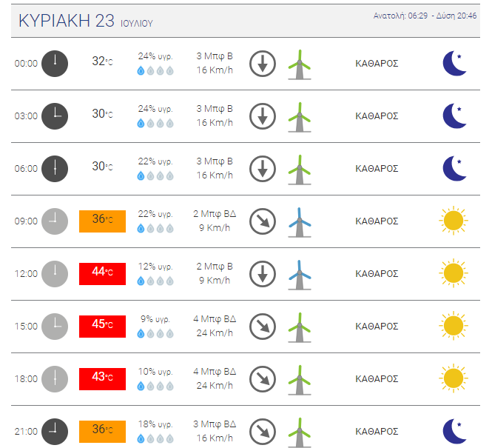Click the blue wind turbine at 09:00
Screen dimensions: 492x448
[299, 221]
